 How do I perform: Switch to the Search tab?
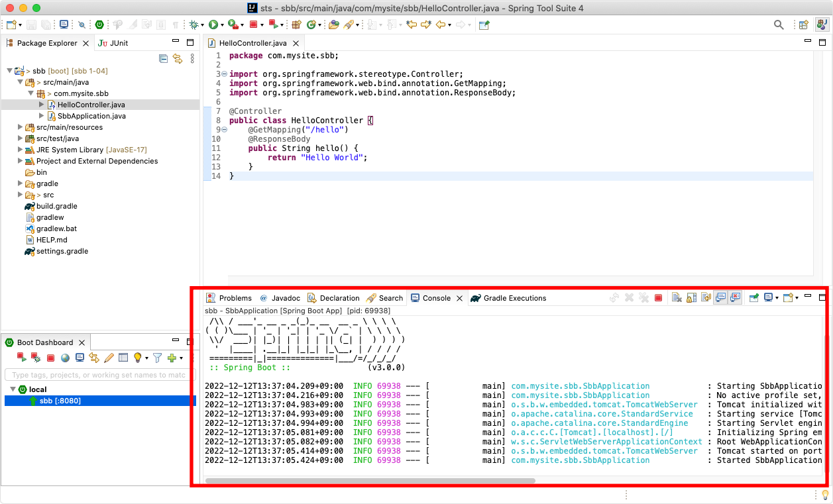(x=384, y=298)
